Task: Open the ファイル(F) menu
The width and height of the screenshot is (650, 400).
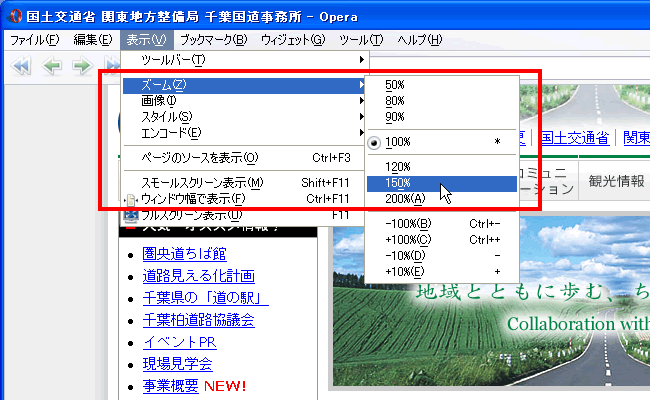Action: [35, 40]
